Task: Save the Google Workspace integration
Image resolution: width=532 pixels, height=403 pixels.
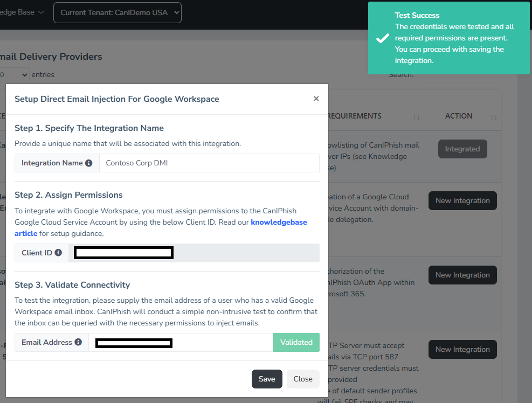Action: click(267, 379)
